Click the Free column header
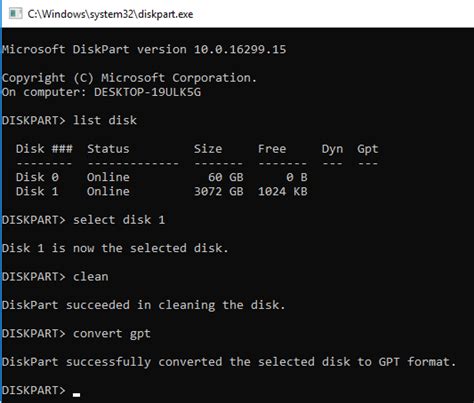The height and width of the screenshot is (403, 474). coord(272,149)
